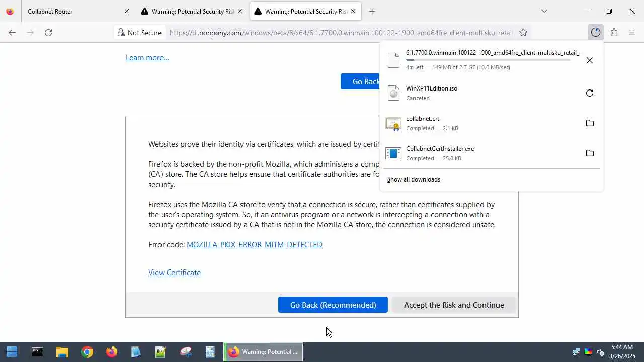Click the CollabnetCertInstaller.exe file icon
Image resolution: width=644 pixels, height=362 pixels.
(393, 153)
